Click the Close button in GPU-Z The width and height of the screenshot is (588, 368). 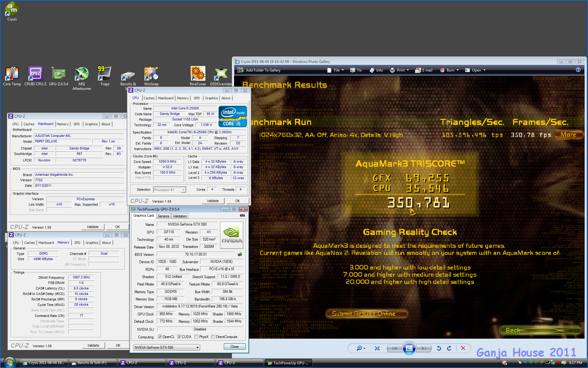pyautogui.click(x=234, y=347)
